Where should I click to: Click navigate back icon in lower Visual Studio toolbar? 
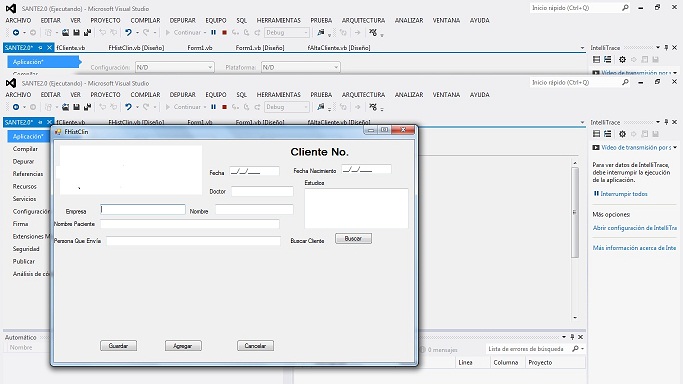(x=16, y=107)
